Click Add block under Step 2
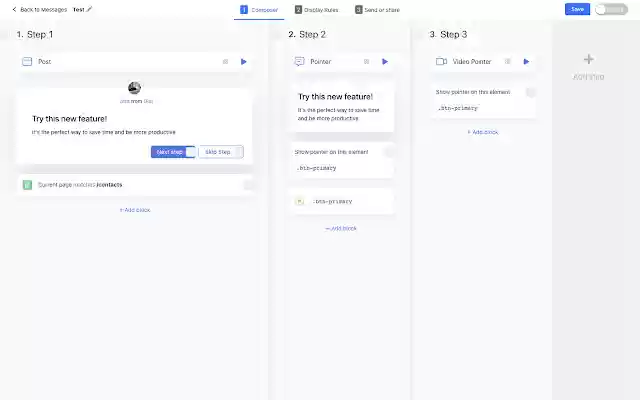Image resolution: width=640 pixels, height=400 pixels. (341, 229)
